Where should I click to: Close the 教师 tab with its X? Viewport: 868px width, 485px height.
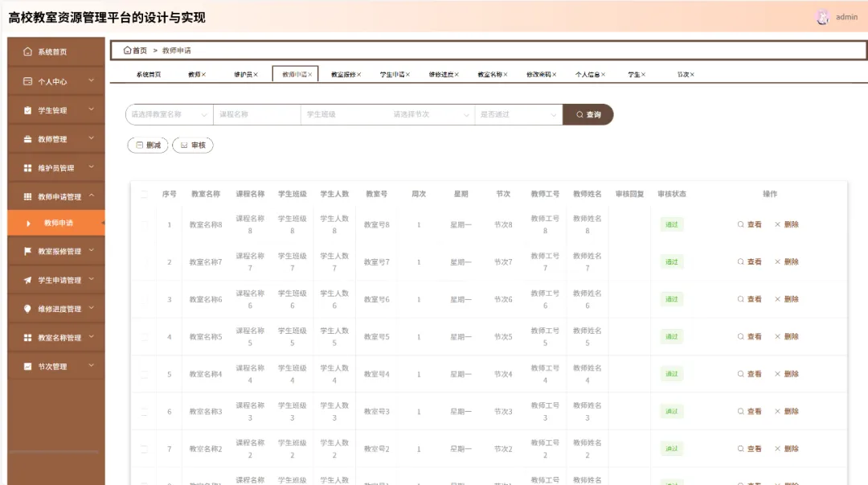(x=203, y=74)
